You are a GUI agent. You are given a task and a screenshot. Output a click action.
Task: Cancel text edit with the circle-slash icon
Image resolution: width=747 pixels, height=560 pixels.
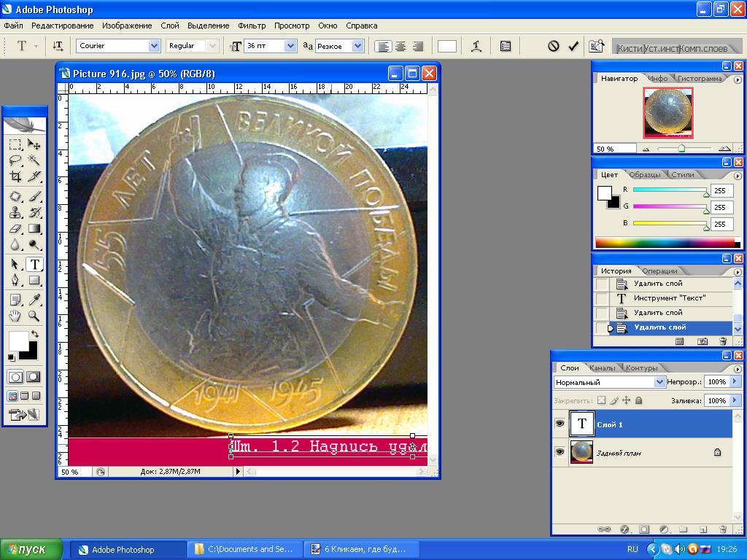(554, 46)
